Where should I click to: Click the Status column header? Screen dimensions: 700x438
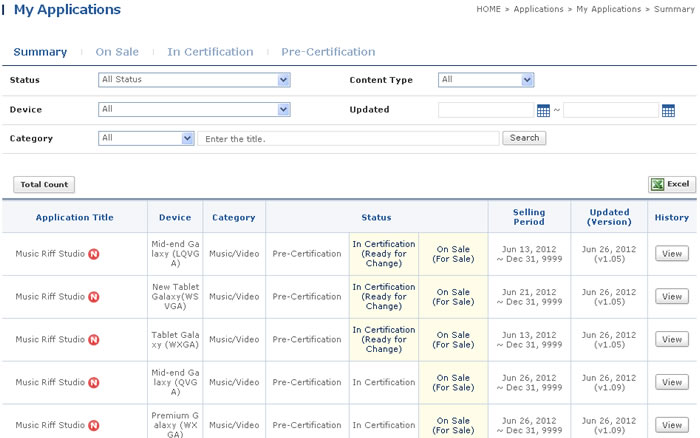(376, 217)
